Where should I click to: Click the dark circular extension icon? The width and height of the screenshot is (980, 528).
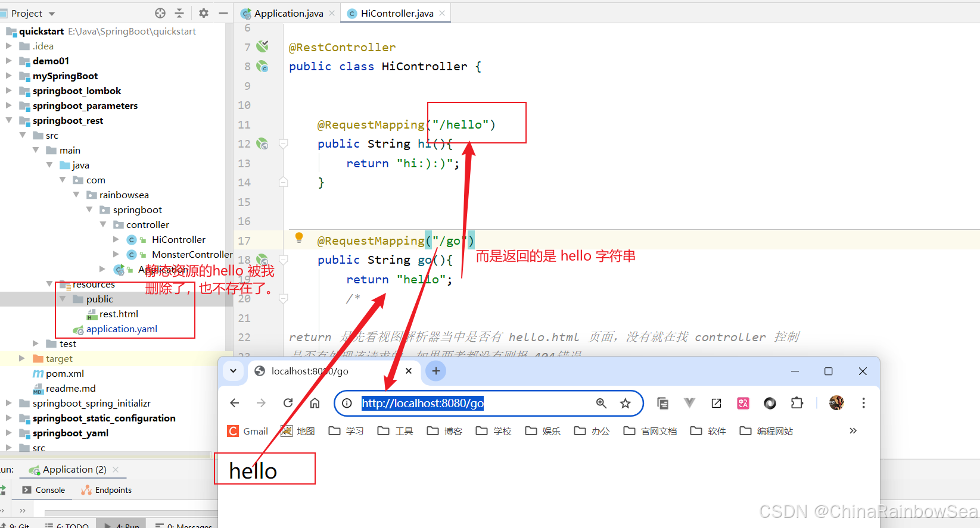coord(770,403)
